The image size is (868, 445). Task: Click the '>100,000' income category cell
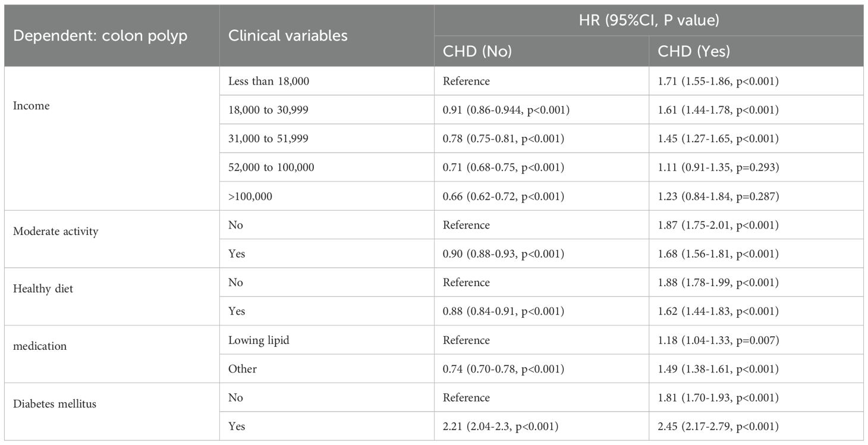[250, 196]
